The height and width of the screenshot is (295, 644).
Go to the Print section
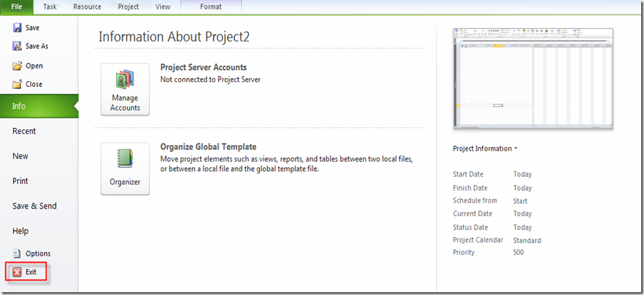tap(21, 181)
